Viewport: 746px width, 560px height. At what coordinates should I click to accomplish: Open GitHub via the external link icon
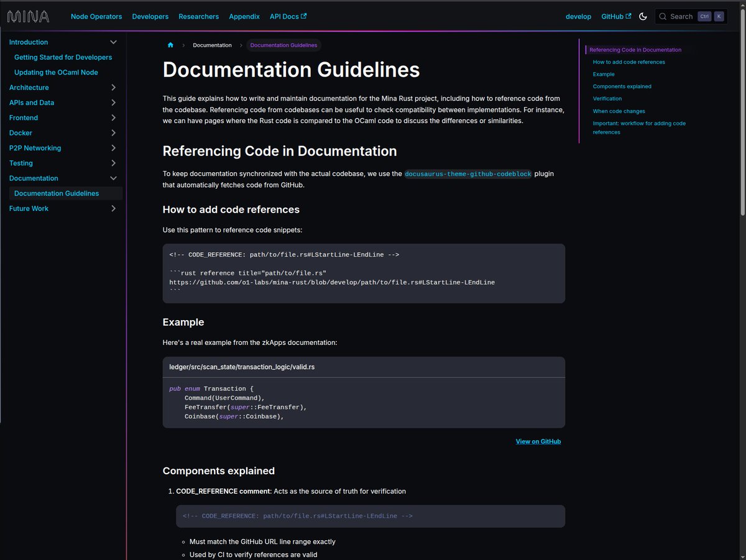tap(629, 16)
